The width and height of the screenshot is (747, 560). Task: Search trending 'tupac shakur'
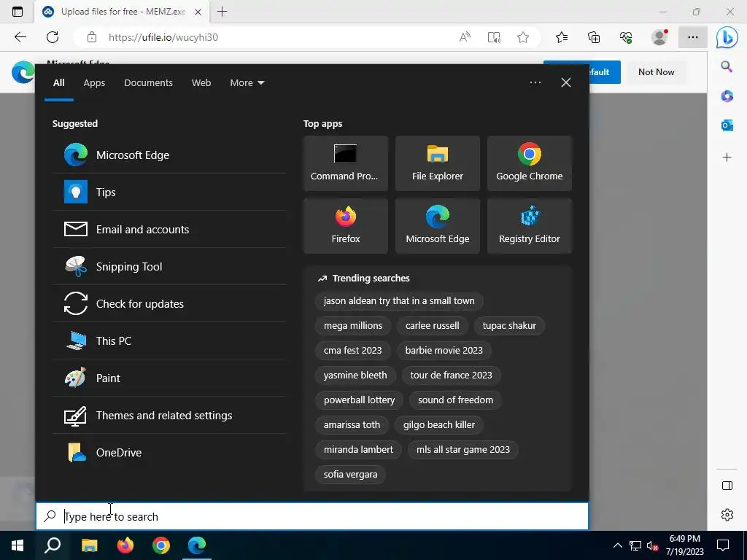click(x=508, y=326)
